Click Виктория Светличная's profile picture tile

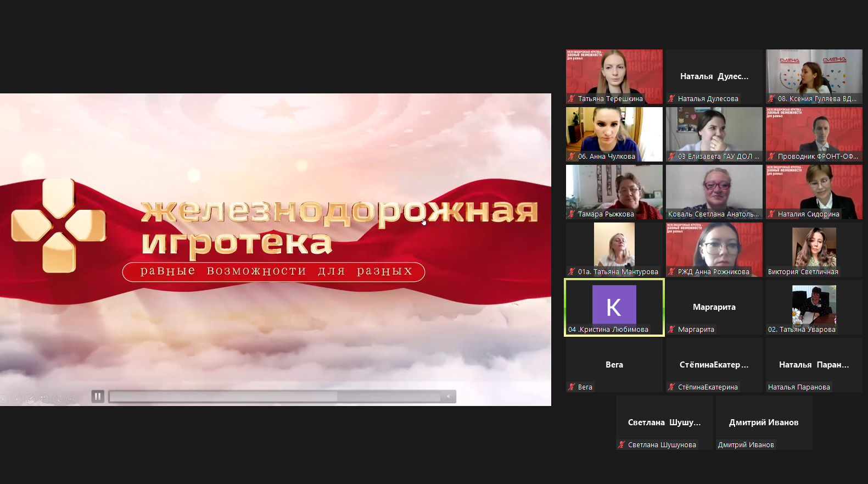[x=814, y=247]
